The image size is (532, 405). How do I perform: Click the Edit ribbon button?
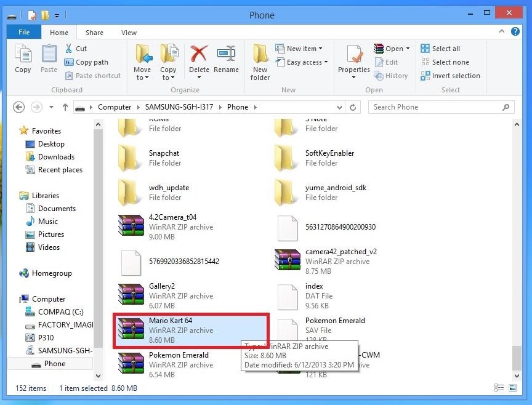point(387,62)
